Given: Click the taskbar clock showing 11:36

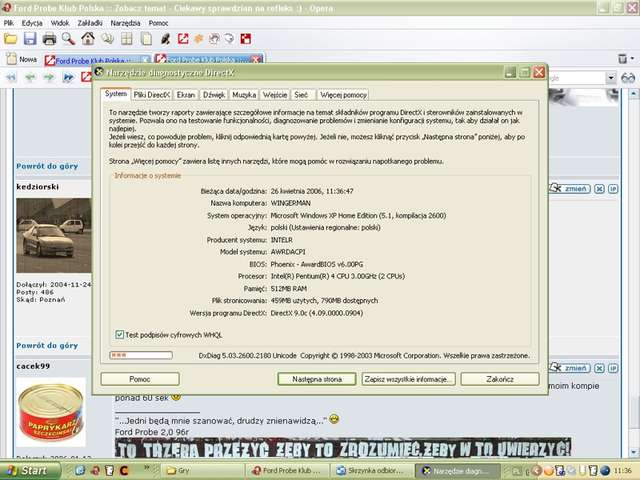Looking at the screenshot, I should coord(622,471).
